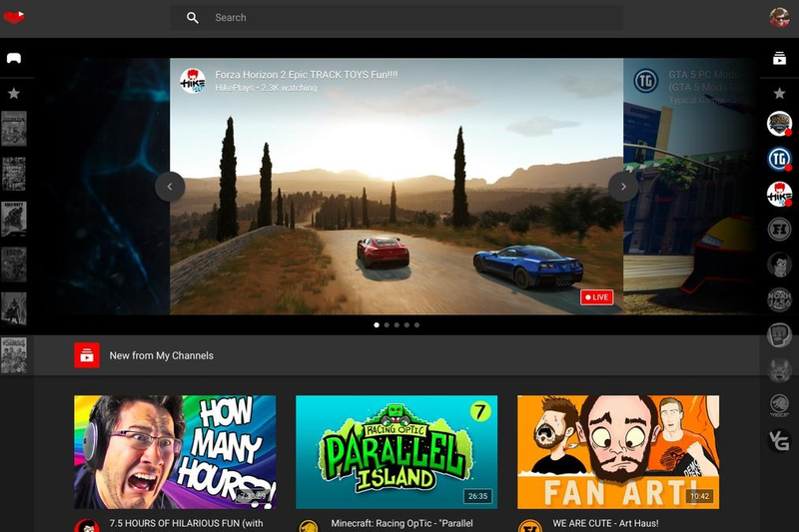Click the star icon under the controller icon
The height and width of the screenshot is (532, 799).
tap(14, 93)
